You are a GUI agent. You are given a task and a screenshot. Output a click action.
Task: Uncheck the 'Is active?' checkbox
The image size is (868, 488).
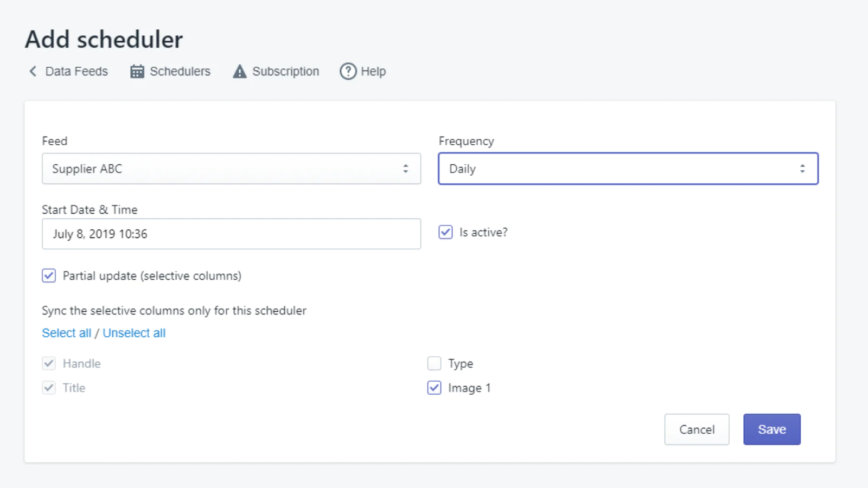point(445,232)
